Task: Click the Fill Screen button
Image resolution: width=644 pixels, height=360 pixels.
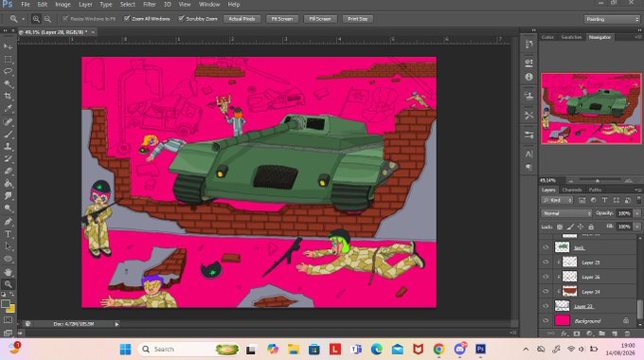Action: click(320, 19)
